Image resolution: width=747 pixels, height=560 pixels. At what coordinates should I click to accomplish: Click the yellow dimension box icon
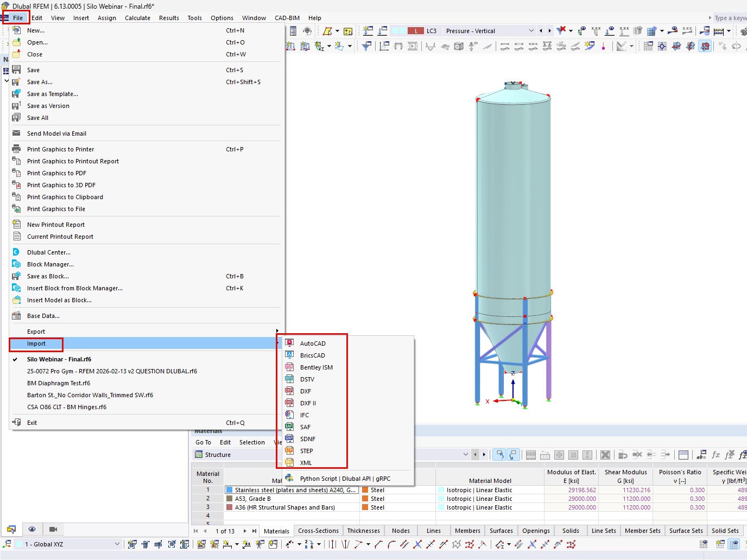point(348,31)
